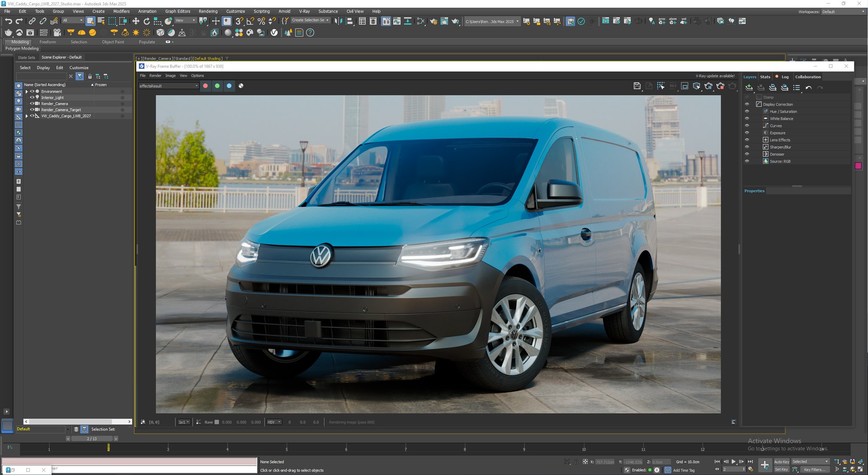Hide the Curves layer
This screenshot has height=475, width=868.
click(747, 126)
